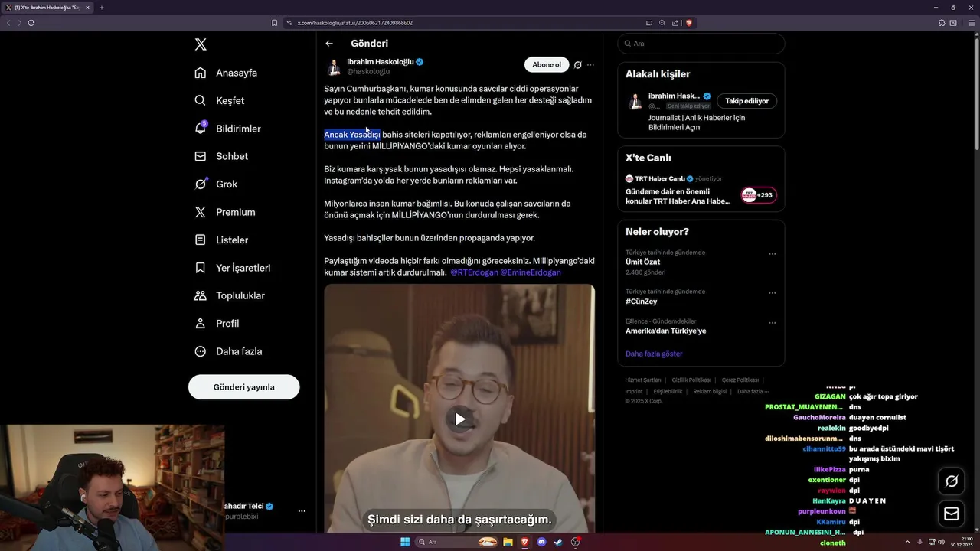Image resolution: width=980 pixels, height=551 pixels.
Task: Click the +293 listeners badge
Action: pyautogui.click(x=758, y=195)
